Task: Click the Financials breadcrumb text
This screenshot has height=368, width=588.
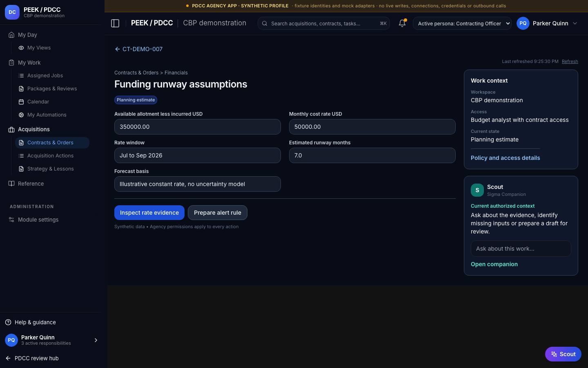Action: (x=176, y=73)
